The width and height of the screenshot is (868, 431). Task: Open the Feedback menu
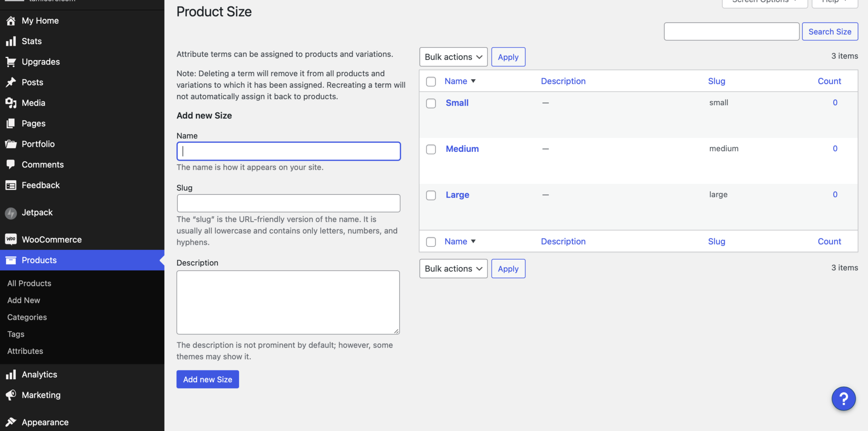pos(82,185)
